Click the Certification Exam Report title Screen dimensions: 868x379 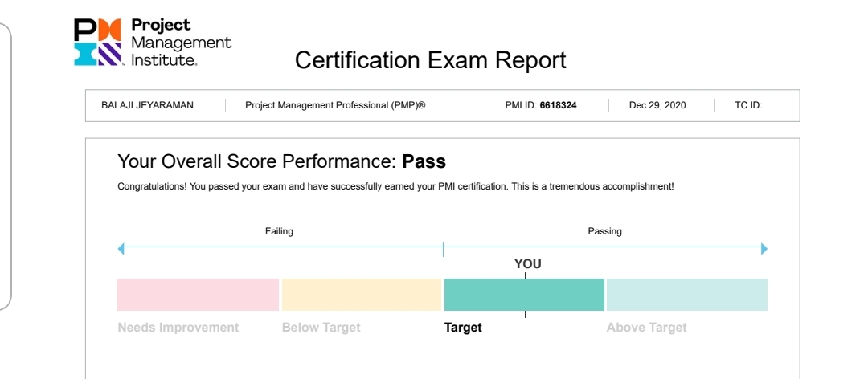(430, 59)
